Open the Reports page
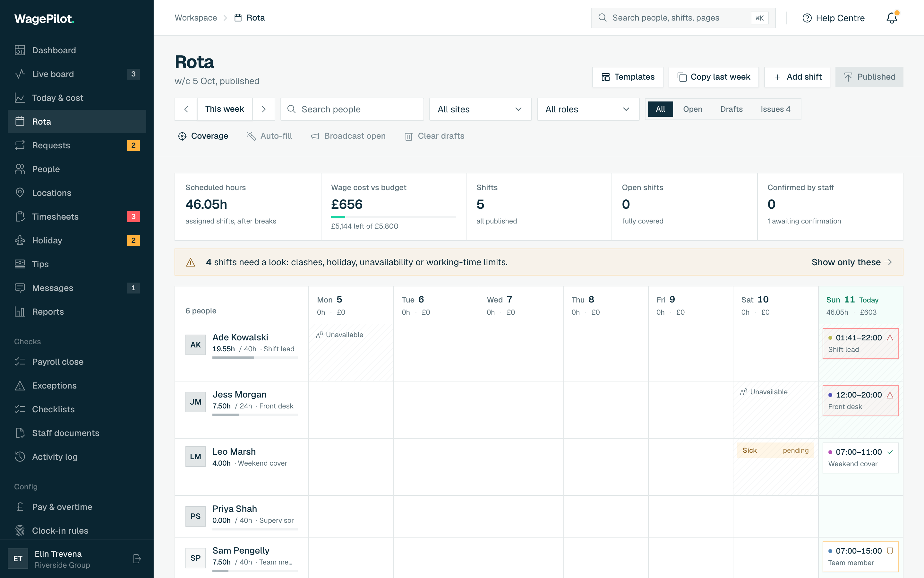 (x=77, y=311)
